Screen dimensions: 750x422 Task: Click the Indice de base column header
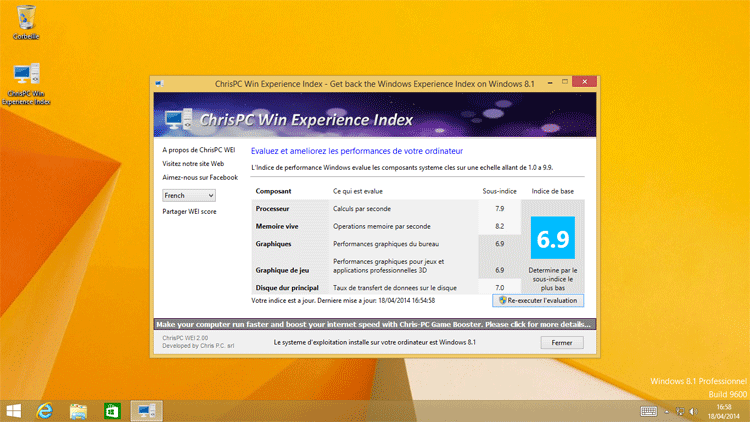(552, 191)
